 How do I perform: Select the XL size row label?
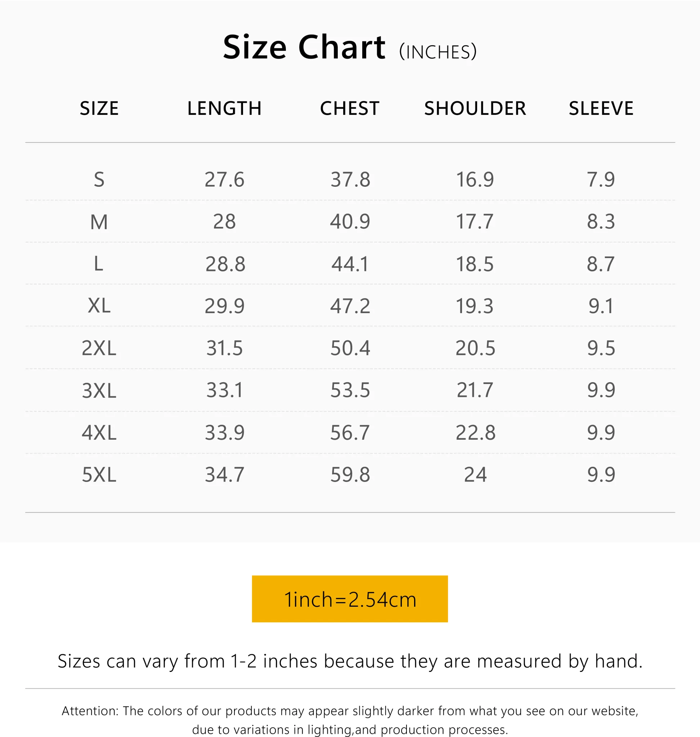coord(99,306)
